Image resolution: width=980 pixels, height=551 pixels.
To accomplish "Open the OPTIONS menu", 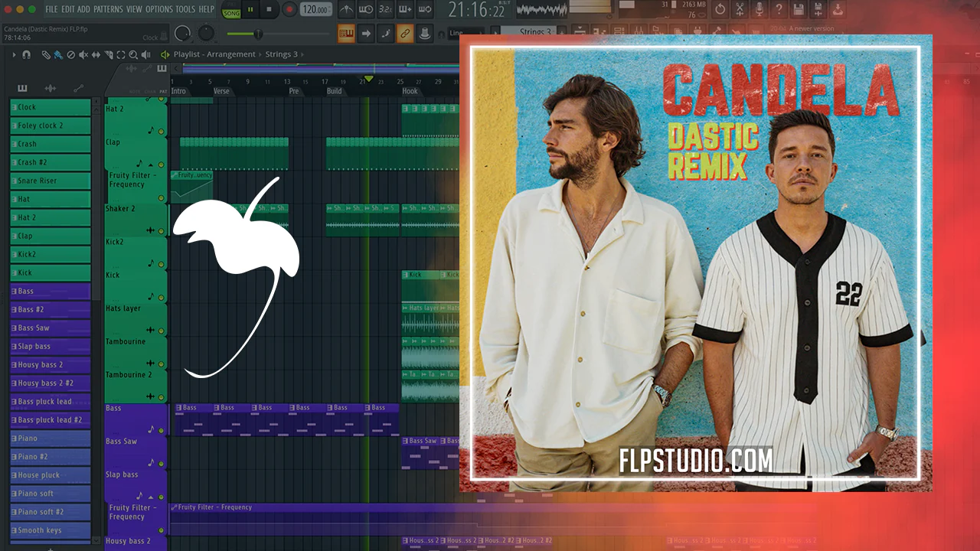I will tap(159, 9).
